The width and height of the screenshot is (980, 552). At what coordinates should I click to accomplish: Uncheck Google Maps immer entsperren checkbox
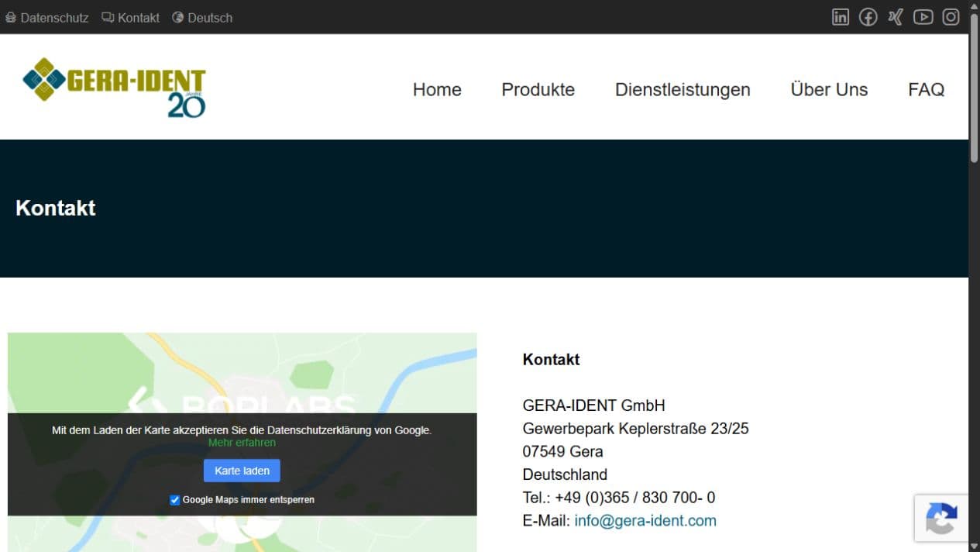click(174, 500)
